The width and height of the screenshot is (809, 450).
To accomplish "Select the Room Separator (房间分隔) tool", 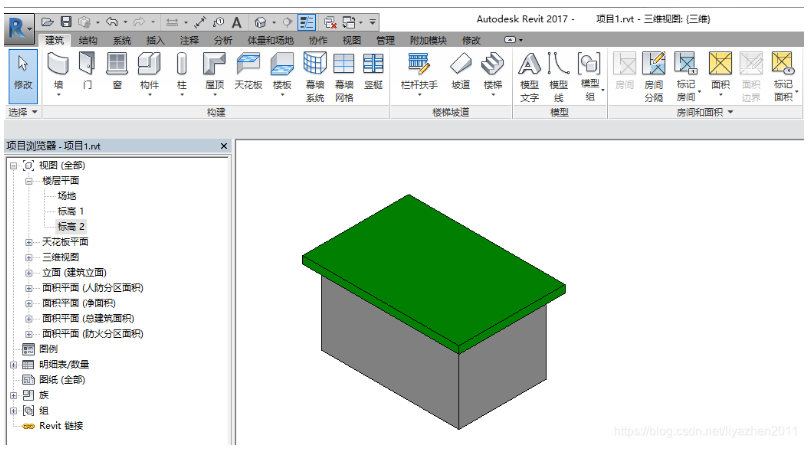I will coord(654,76).
